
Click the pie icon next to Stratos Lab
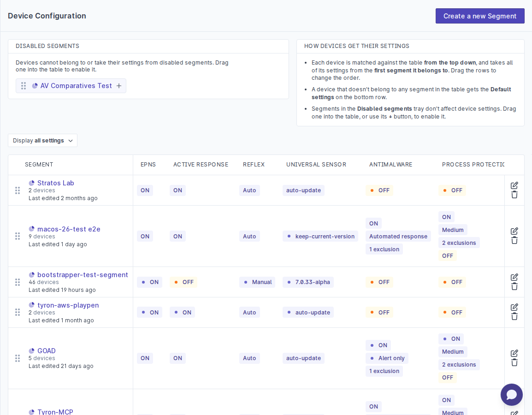point(31,183)
